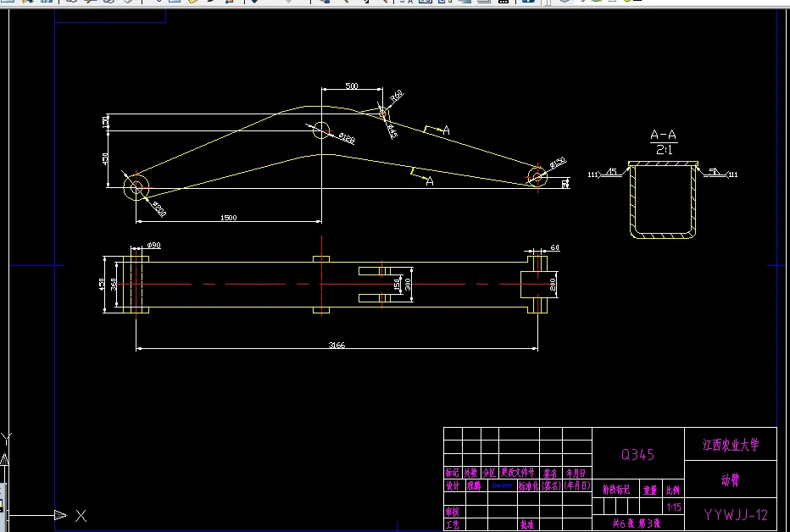The width and height of the screenshot is (790, 532).
Task: Pick section marker A on the upper boom edge
Action: point(445,130)
